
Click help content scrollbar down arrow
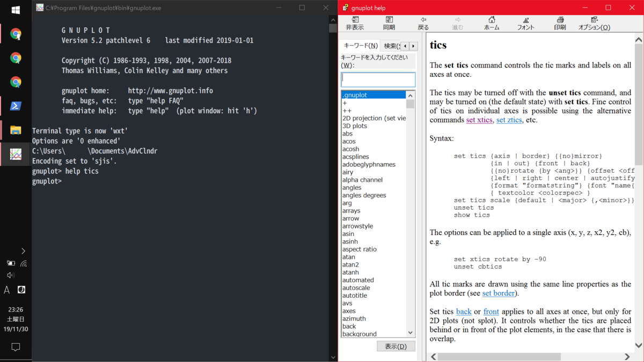[x=639, y=346]
